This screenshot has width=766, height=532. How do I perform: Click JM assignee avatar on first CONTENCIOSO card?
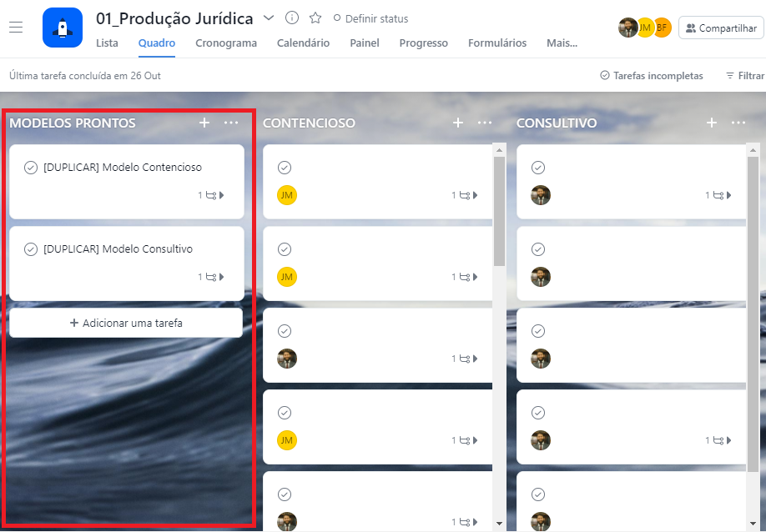(x=287, y=195)
